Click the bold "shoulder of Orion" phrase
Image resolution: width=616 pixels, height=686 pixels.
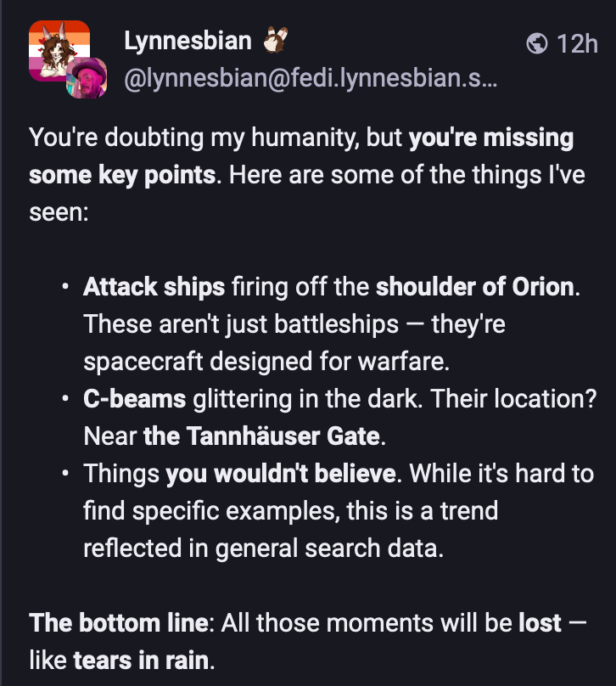pos(474,286)
